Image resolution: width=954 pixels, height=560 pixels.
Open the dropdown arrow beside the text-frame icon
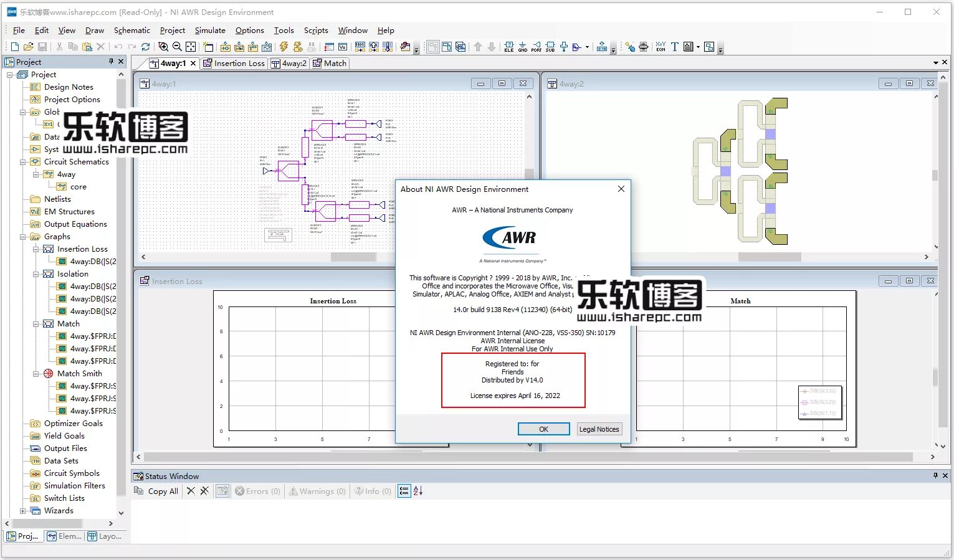698,47
